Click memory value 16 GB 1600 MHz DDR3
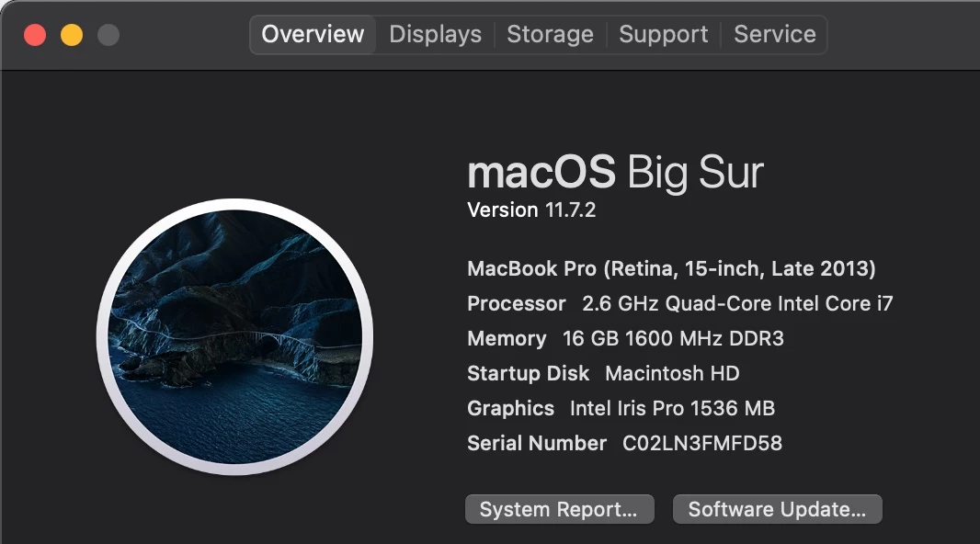Screen dimensions: 980x544 tap(673, 338)
